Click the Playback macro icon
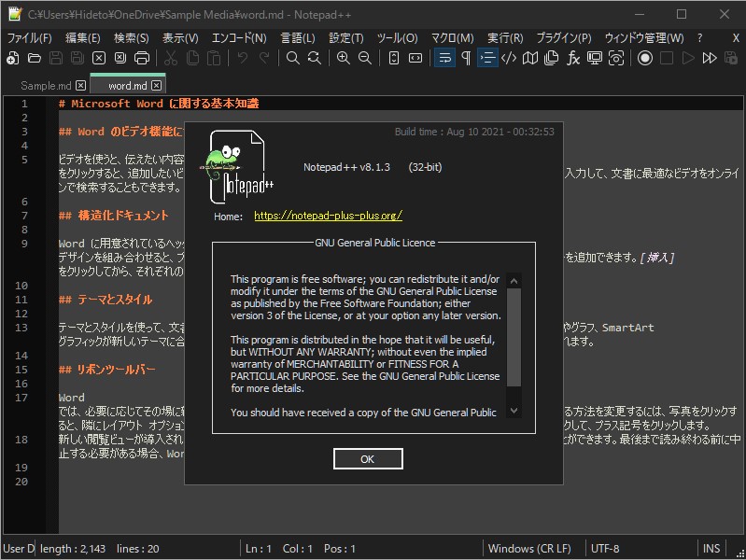 (688, 58)
